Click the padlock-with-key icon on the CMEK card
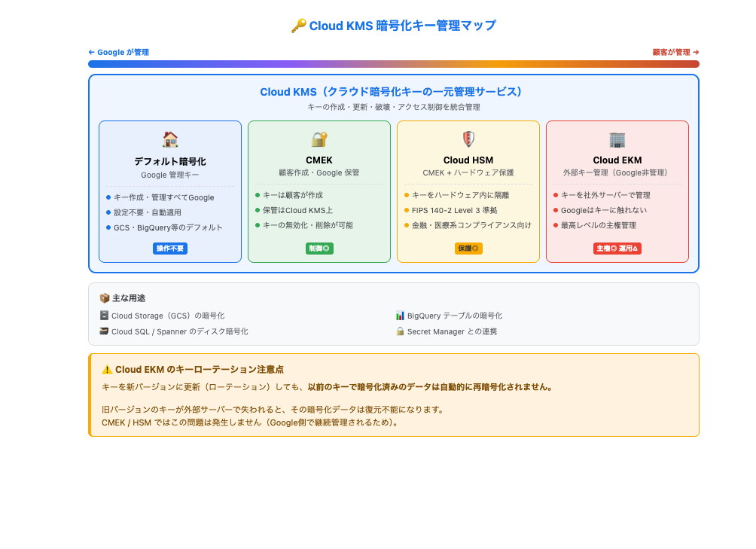The height and width of the screenshot is (549, 756). click(319, 139)
